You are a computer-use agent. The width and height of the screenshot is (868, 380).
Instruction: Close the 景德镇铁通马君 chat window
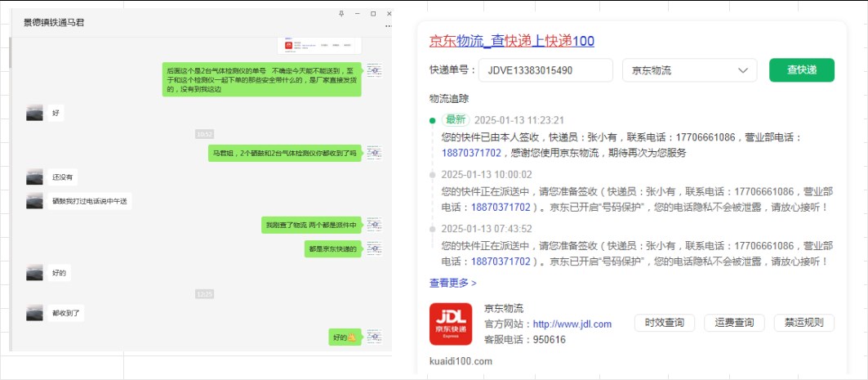click(x=389, y=13)
